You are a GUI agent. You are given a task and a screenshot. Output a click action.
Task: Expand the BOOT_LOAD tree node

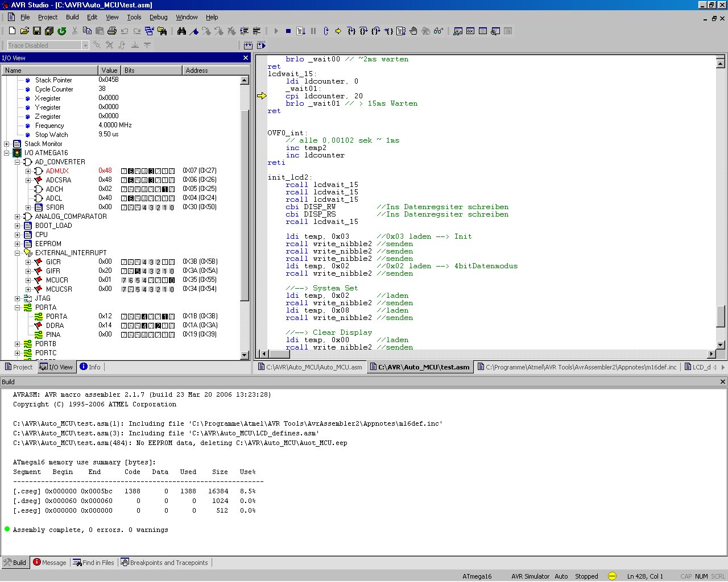(17, 226)
